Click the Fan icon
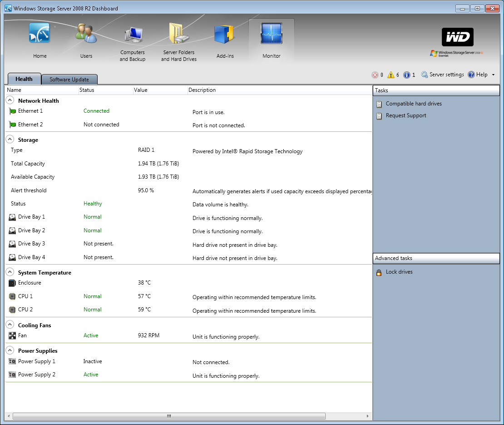504x425 pixels. pos(12,336)
